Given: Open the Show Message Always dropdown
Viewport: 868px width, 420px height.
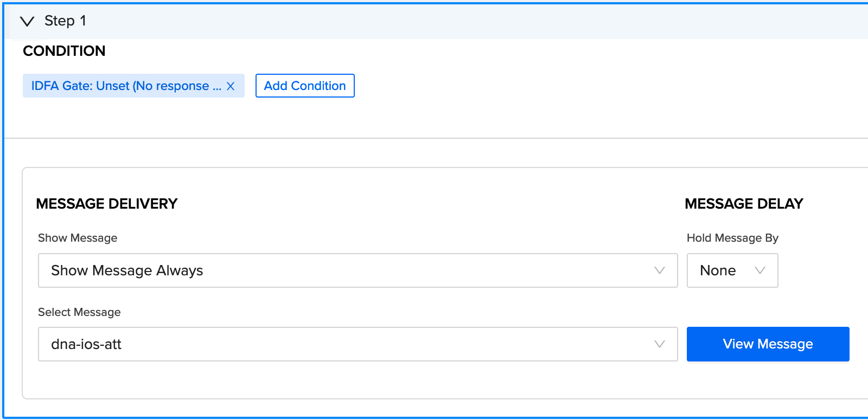Looking at the screenshot, I should (358, 270).
